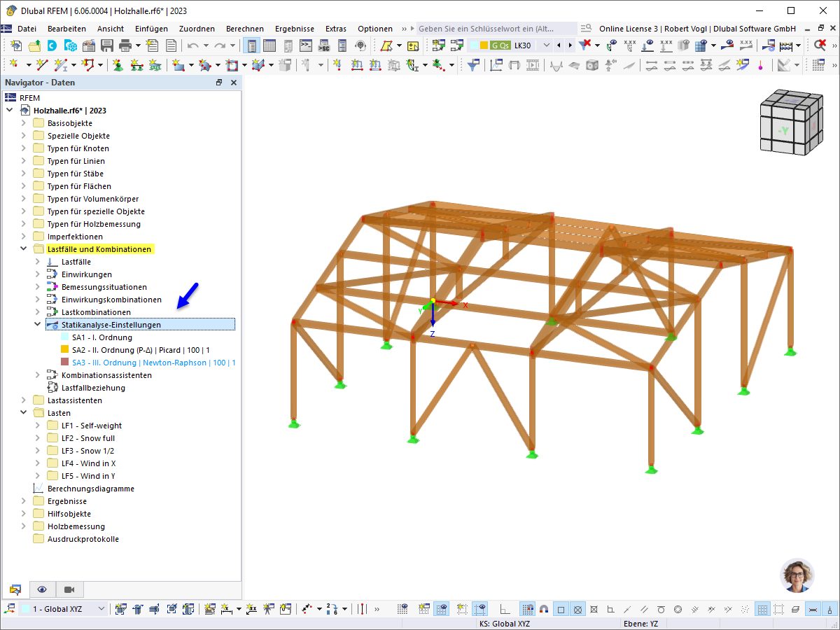Expand the LF1 - Self-weight folder
Image resolution: width=840 pixels, height=630 pixels.
[x=38, y=426]
